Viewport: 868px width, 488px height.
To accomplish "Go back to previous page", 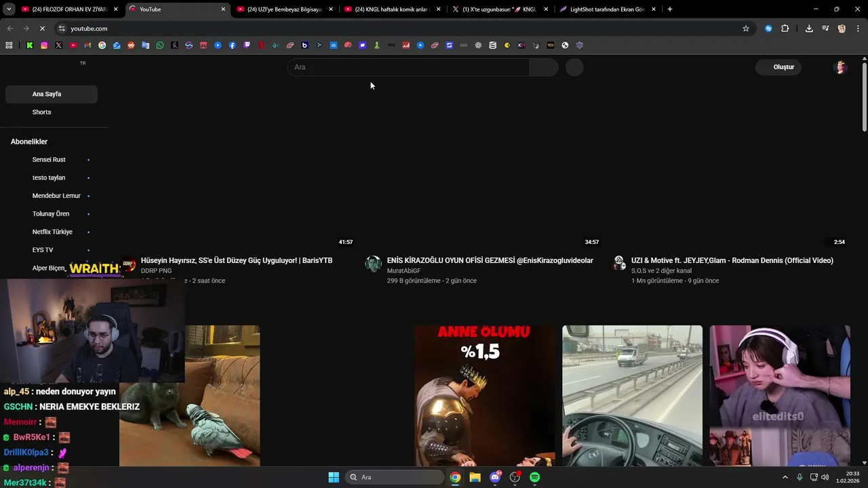I will (x=9, y=28).
